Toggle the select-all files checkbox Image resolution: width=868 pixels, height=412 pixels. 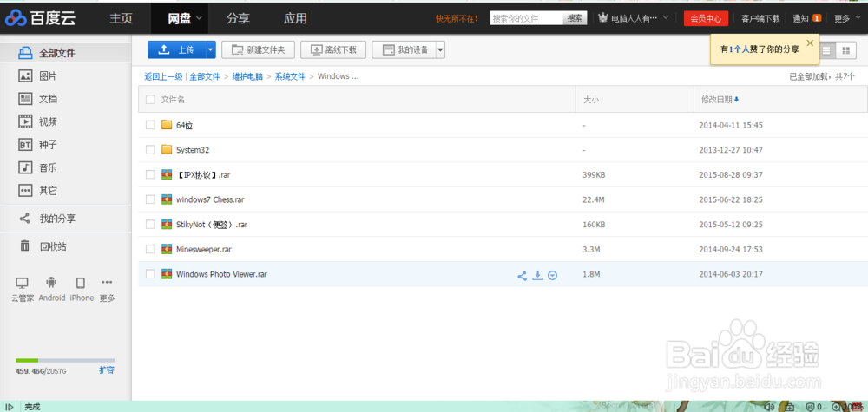point(150,100)
